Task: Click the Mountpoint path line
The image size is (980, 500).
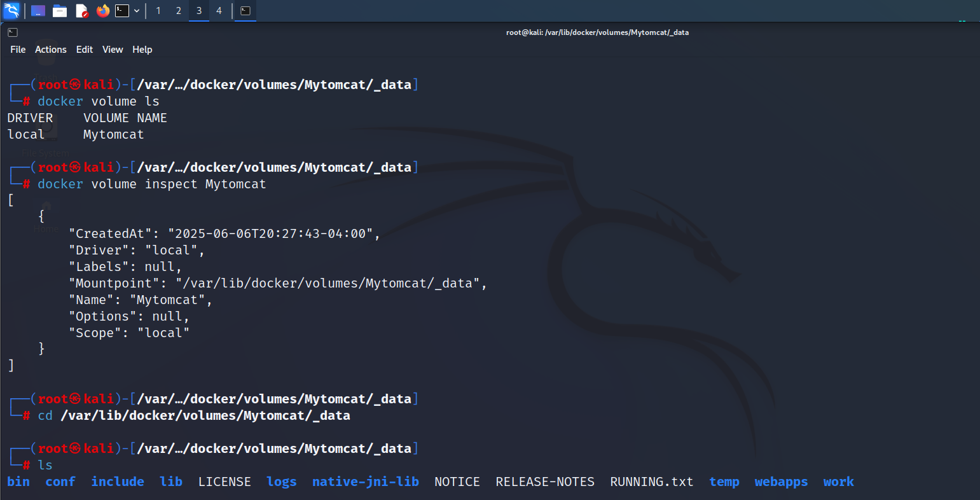Action: [x=278, y=283]
